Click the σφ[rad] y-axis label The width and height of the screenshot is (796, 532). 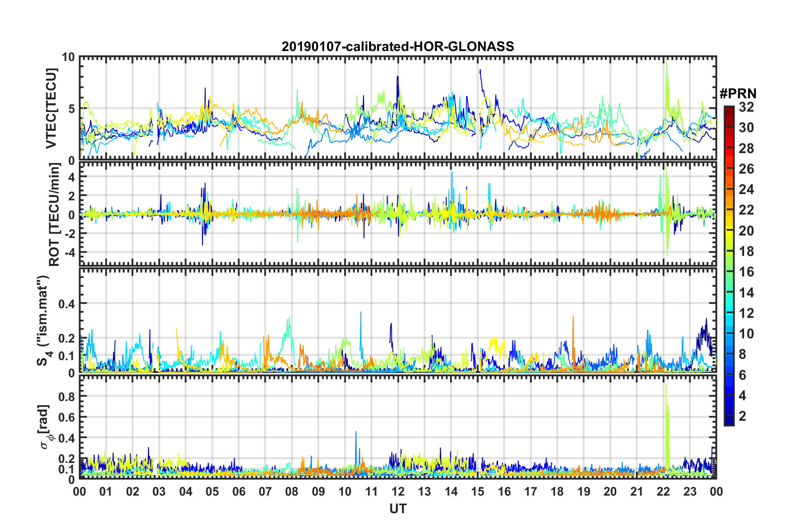[x=46, y=427]
